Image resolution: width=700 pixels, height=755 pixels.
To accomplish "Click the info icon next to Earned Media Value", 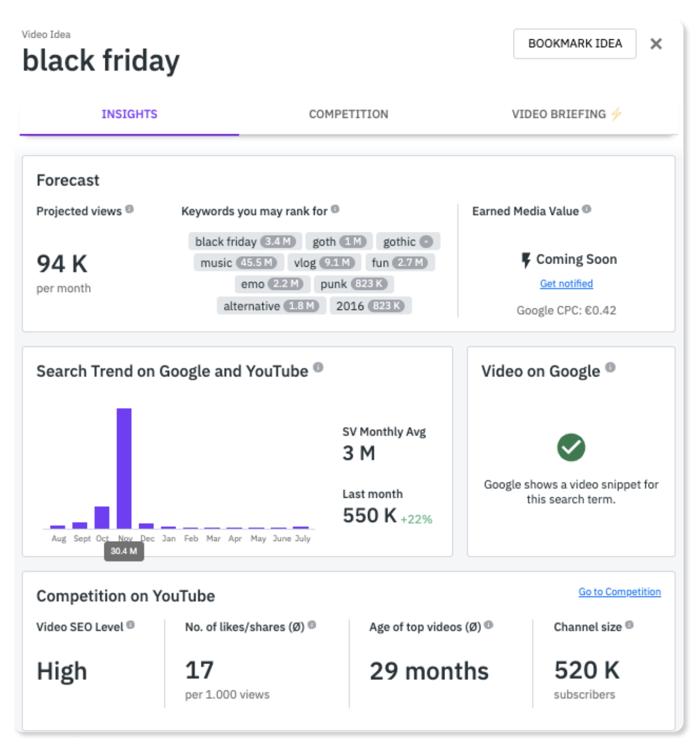I will click(x=587, y=209).
